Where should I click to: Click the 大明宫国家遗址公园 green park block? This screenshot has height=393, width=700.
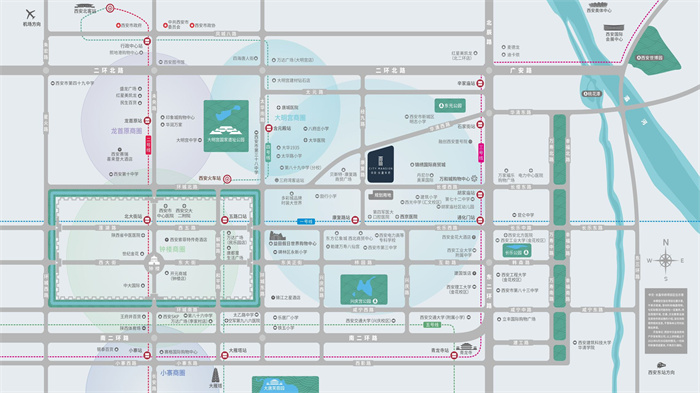click(x=226, y=126)
